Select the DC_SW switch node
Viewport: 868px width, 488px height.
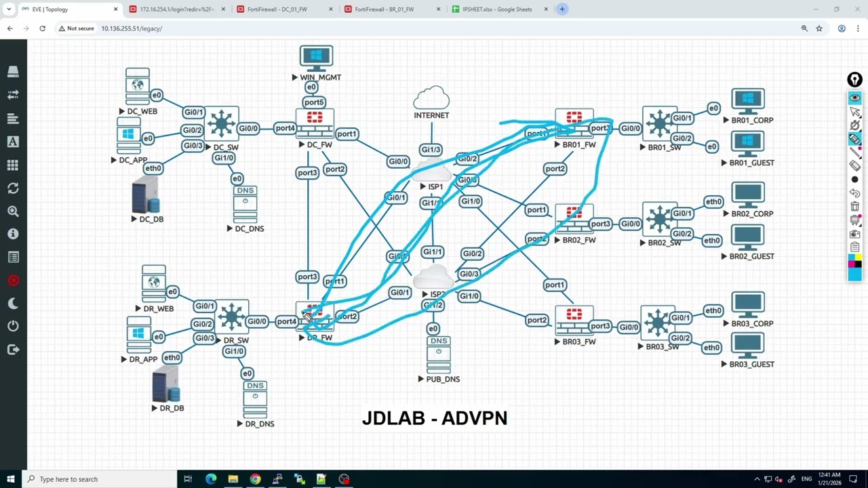point(221,124)
